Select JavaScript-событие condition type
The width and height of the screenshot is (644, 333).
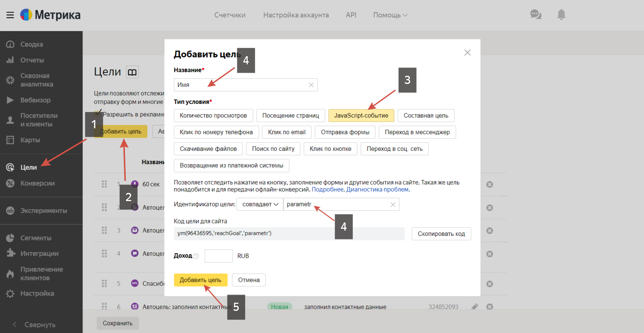click(361, 115)
